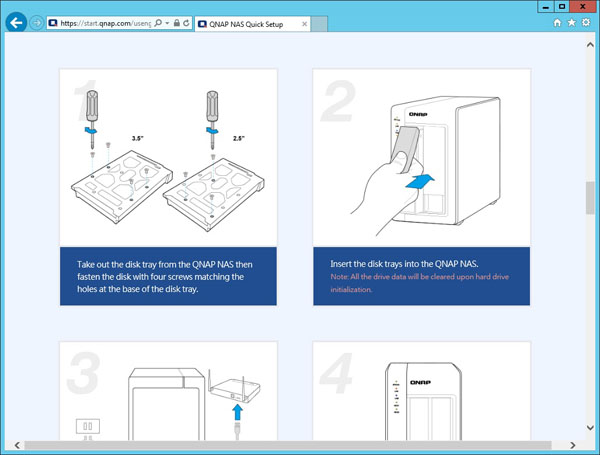Screen dimensions: 600x455
Task: Click the security lock icon
Action: tap(176, 23)
